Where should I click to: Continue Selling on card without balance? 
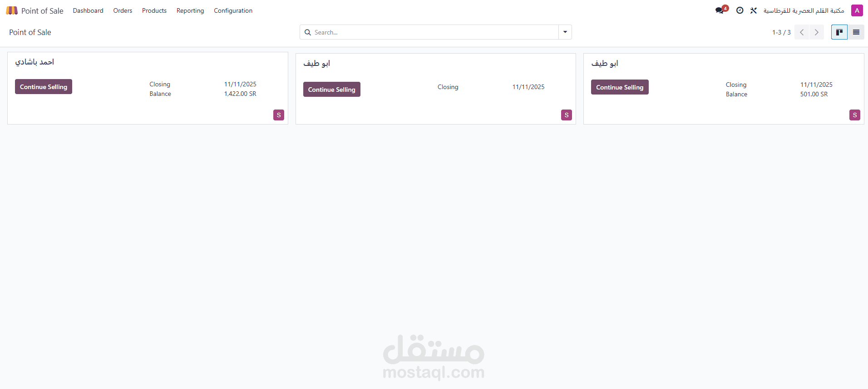coord(332,90)
